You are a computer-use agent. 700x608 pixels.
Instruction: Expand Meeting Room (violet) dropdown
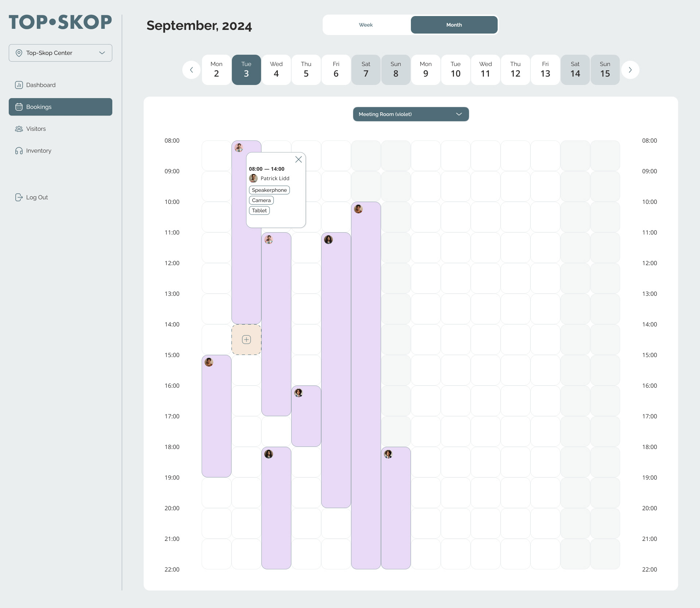411,114
